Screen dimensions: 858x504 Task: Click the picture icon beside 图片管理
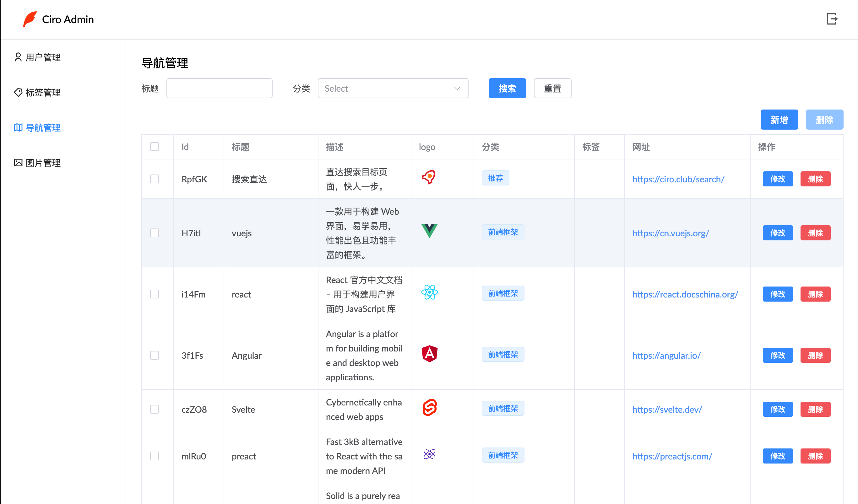tap(18, 163)
